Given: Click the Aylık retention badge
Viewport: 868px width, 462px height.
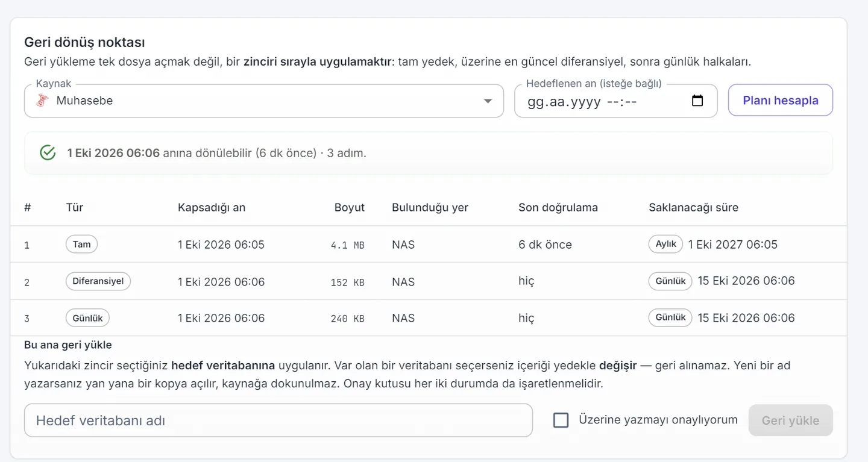Looking at the screenshot, I should point(666,245).
